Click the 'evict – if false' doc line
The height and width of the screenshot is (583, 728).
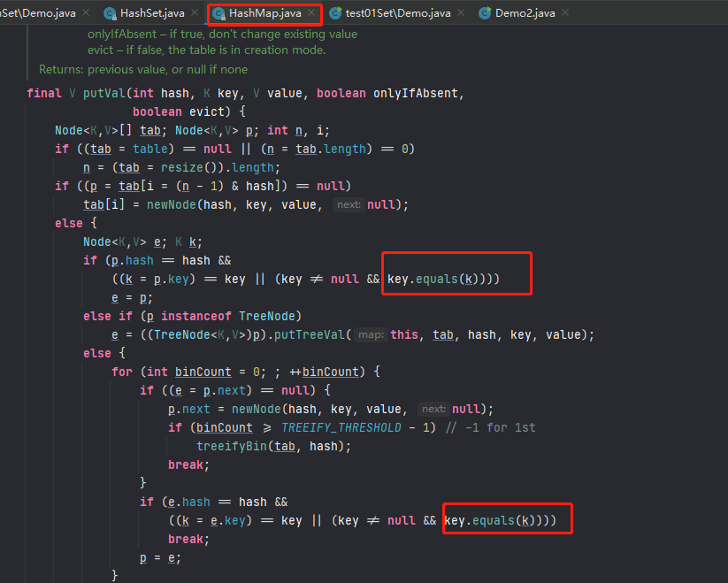207,50
